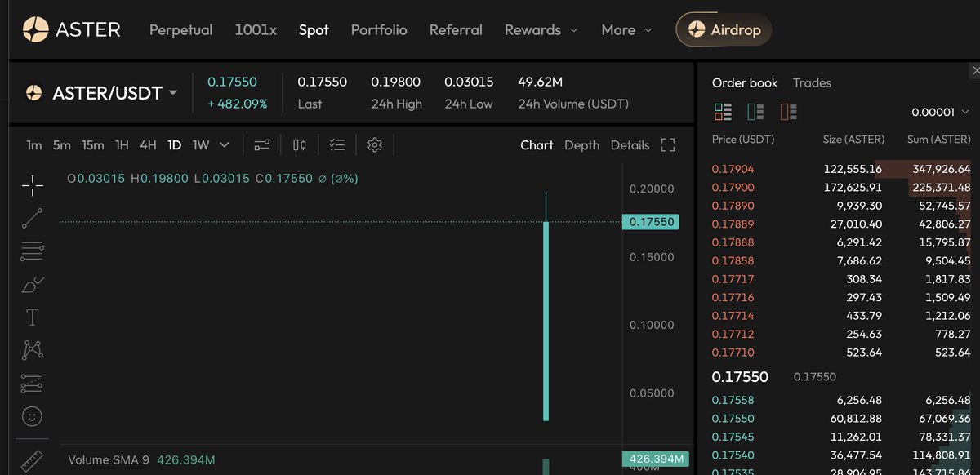The width and height of the screenshot is (980, 475).
Task: Click the +482.09% price change value
Action: (x=237, y=104)
